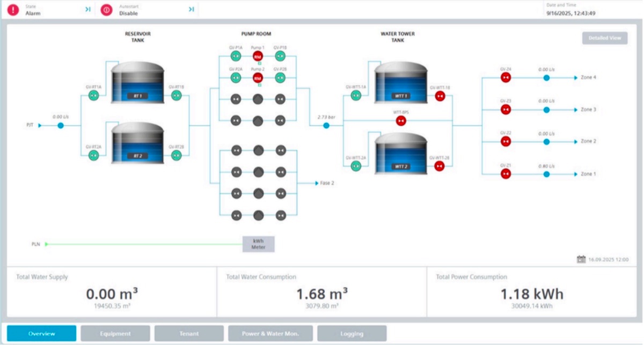Click the Autostart Disable power icon
The image size is (644, 345).
click(107, 10)
